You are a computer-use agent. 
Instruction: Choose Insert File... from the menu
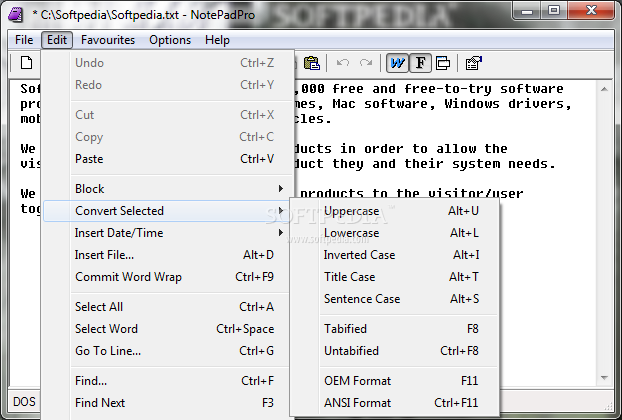pyautogui.click(x=168, y=255)
